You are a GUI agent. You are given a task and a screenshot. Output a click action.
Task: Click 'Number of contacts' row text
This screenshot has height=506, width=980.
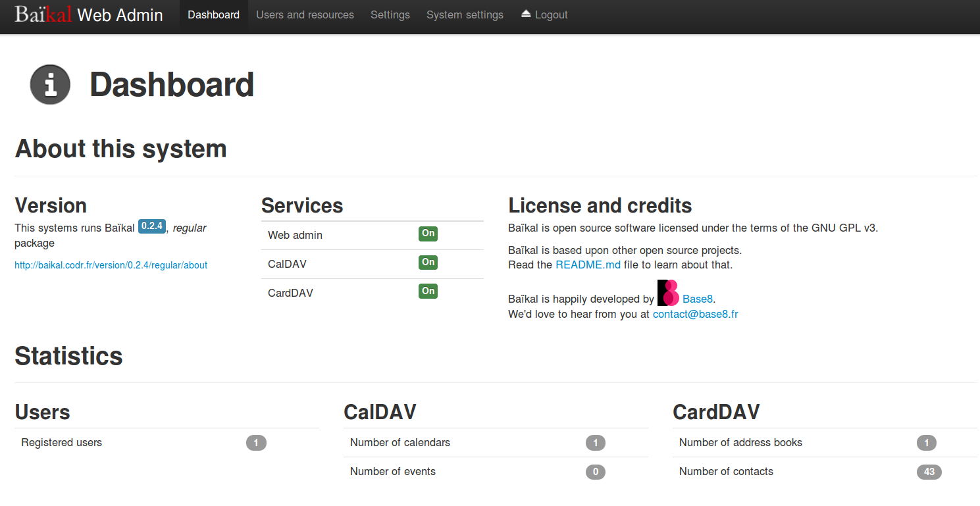coord(726,471)
